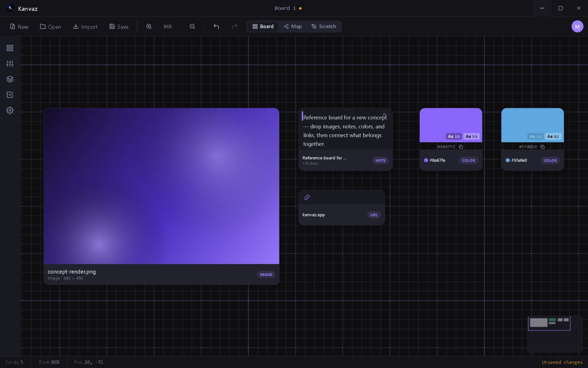This screenshot has width=588, height=368.
Task: Import content using Import button
Action: (85, 26)
